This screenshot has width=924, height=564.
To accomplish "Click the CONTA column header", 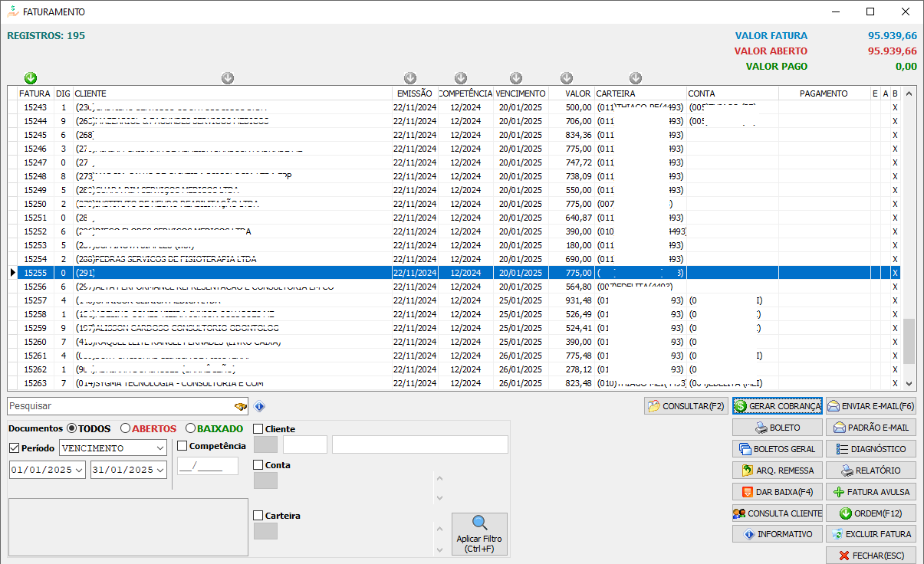I will (732, 93).
